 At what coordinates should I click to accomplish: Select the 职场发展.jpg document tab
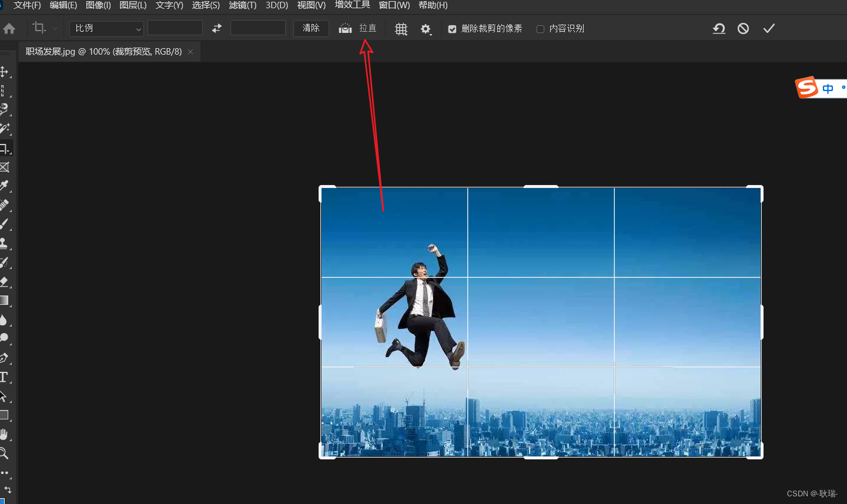[103, 52]
